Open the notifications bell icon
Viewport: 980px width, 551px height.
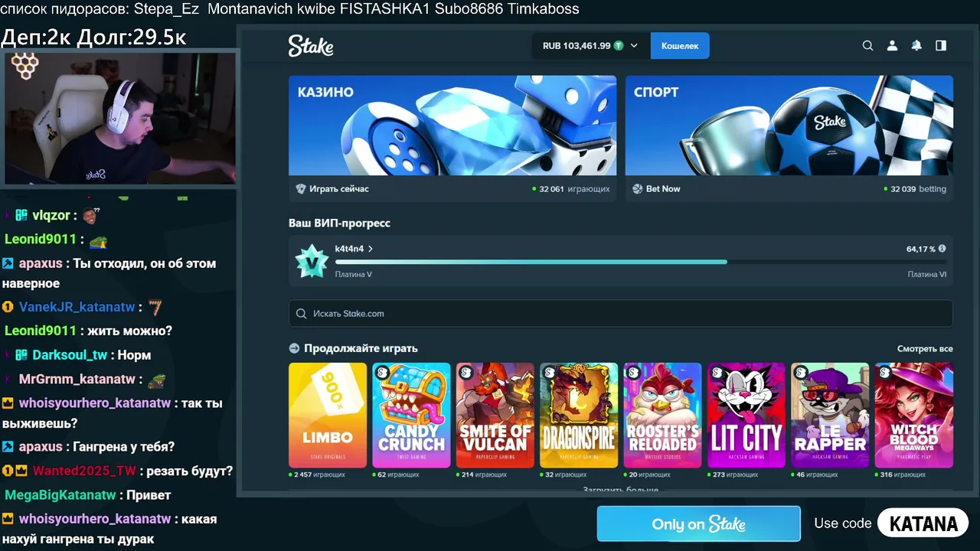pyautogui.click(x=916, y=46)
